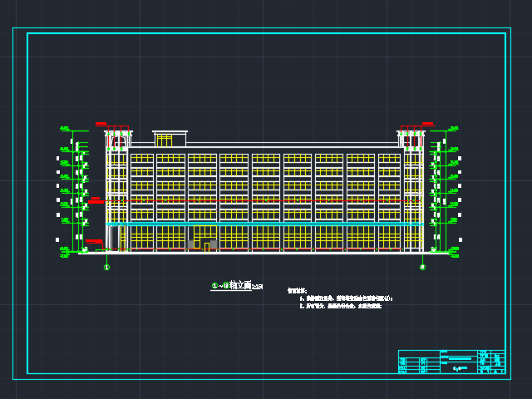This screenshot has height=399, width=532.
Task: Click the left green axis bubble marker
Action: [106, 267]
